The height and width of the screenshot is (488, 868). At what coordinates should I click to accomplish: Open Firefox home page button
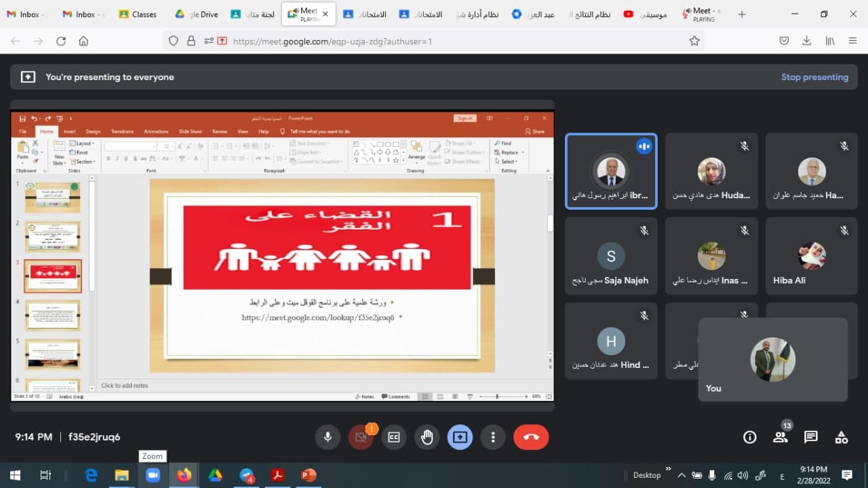tap(83, 41)
